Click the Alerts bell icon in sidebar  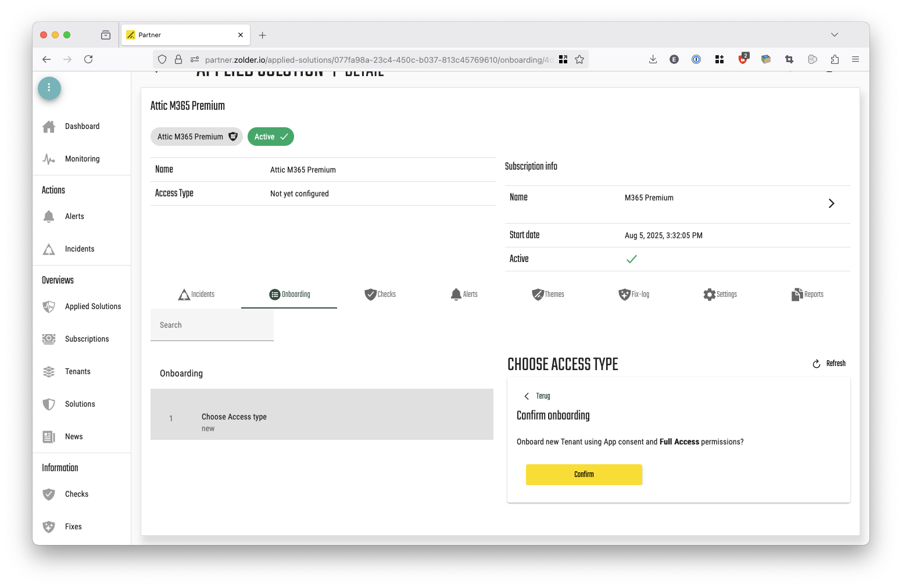tap(49, 217)
